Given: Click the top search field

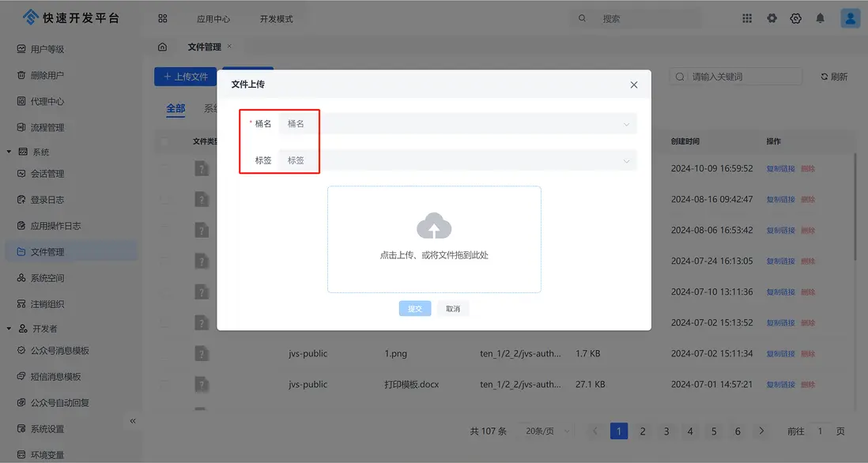Looking at the screenshot, I should (636, 19).
